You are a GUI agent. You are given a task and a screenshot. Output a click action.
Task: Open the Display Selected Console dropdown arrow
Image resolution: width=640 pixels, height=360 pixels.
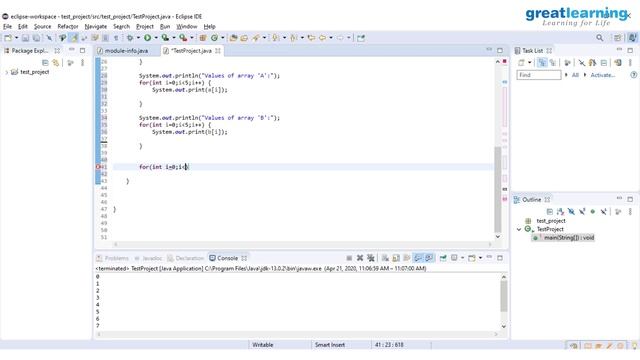coord(462,258)
